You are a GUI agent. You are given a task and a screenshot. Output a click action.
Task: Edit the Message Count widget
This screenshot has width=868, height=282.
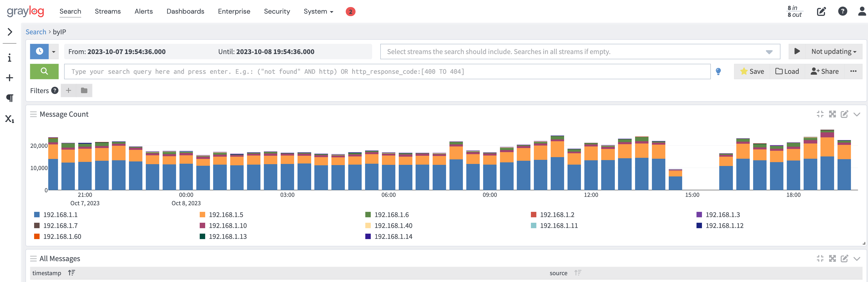coord(844,114)
